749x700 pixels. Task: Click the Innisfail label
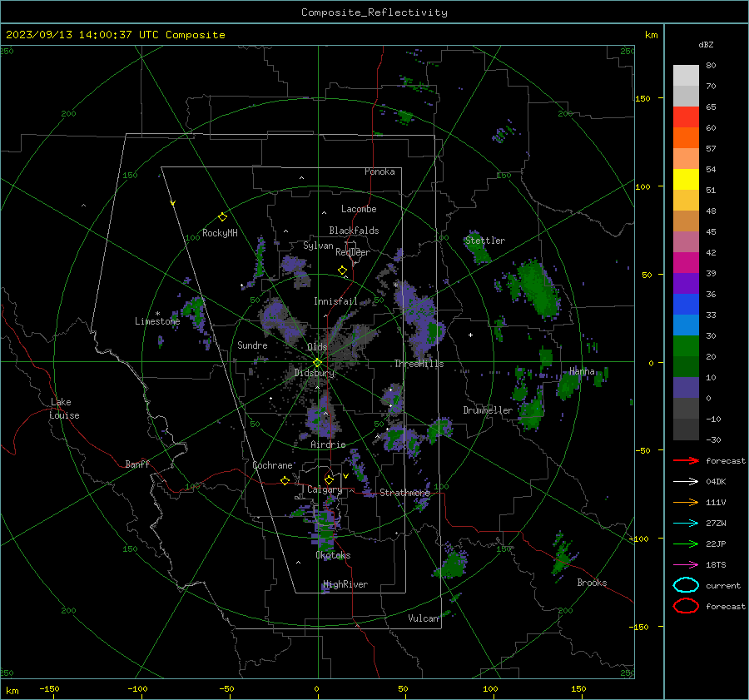[x=335, y=301]
